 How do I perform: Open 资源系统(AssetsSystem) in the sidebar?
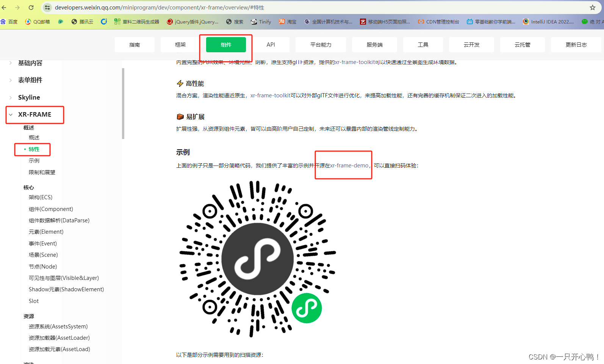point(58,327)
